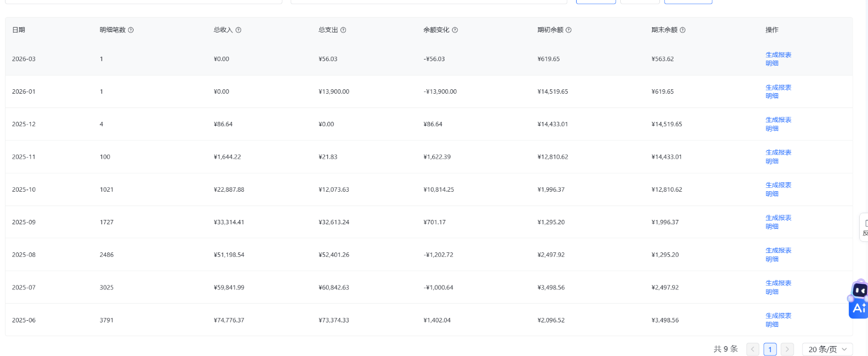Open the AI assistant robot icon
The image size is (868, 356).
(x=859, y=299)
